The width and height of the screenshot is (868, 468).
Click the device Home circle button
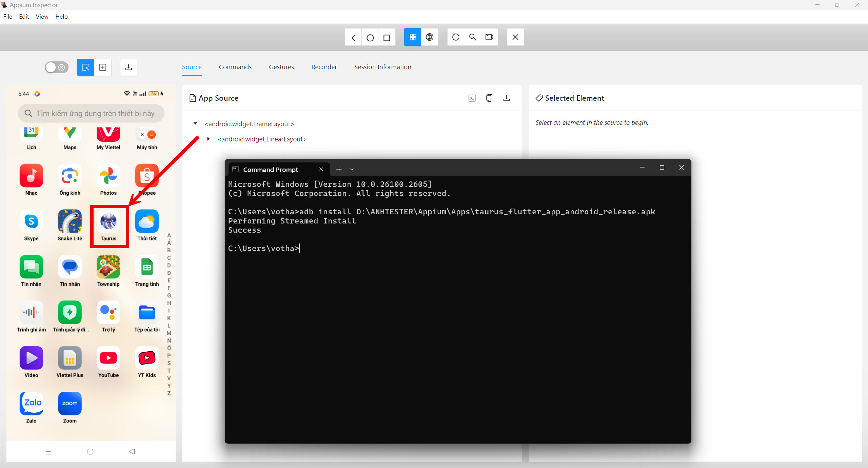point(370,37)
